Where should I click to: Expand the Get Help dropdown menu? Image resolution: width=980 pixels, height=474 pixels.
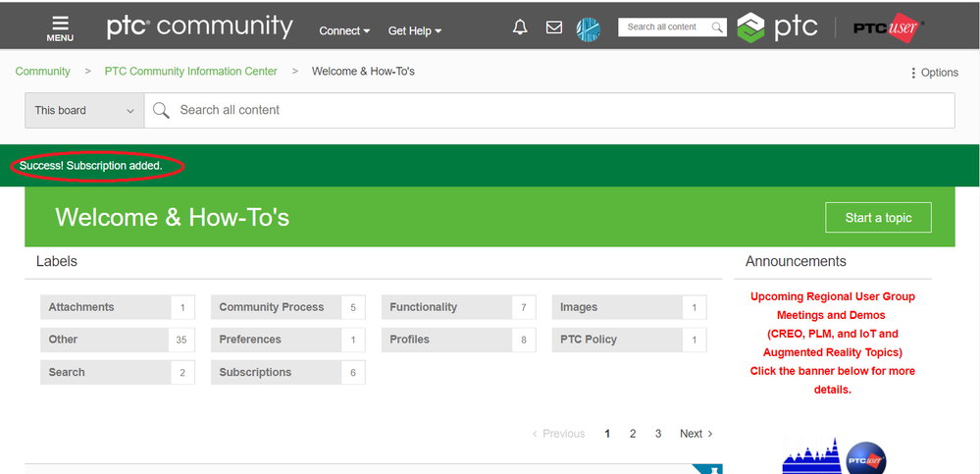pyautogui.click(x=415, y=30)
